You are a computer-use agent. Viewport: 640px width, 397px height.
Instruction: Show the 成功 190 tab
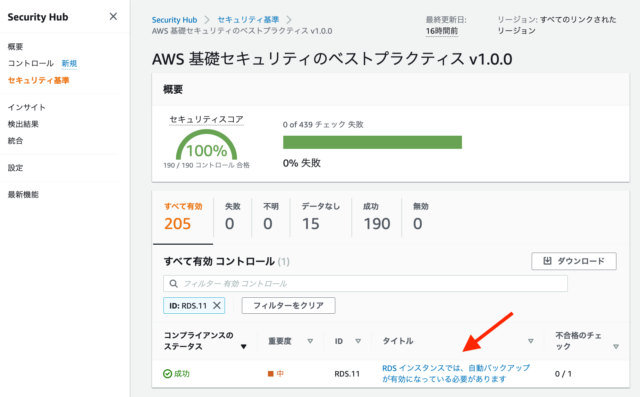click(x=376, y=217)
